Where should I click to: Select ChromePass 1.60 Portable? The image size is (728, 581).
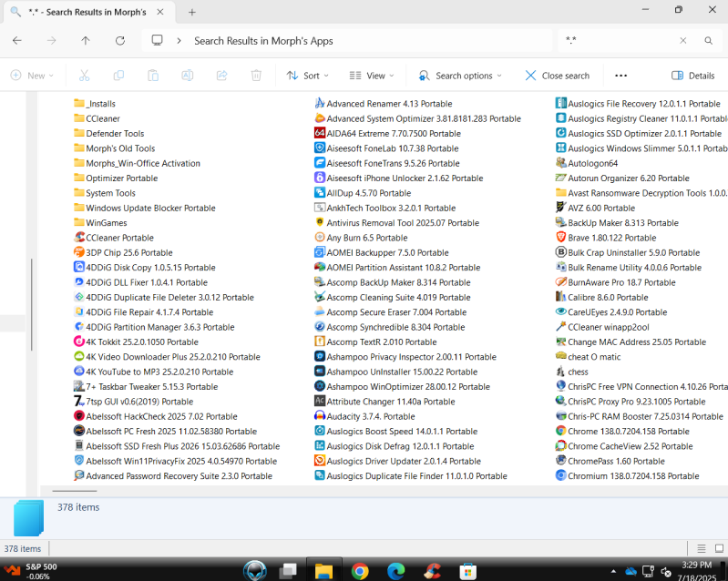610,461
